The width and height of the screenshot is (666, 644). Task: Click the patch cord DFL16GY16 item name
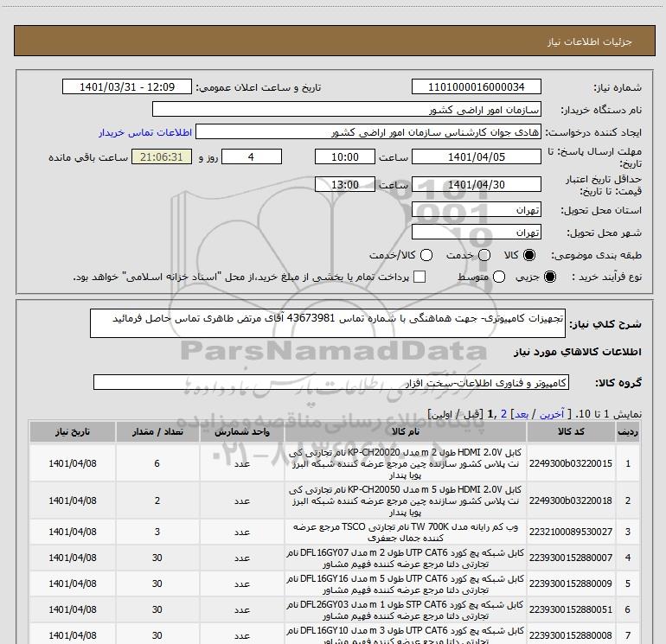pyautogui.click(x=405, y=583)
